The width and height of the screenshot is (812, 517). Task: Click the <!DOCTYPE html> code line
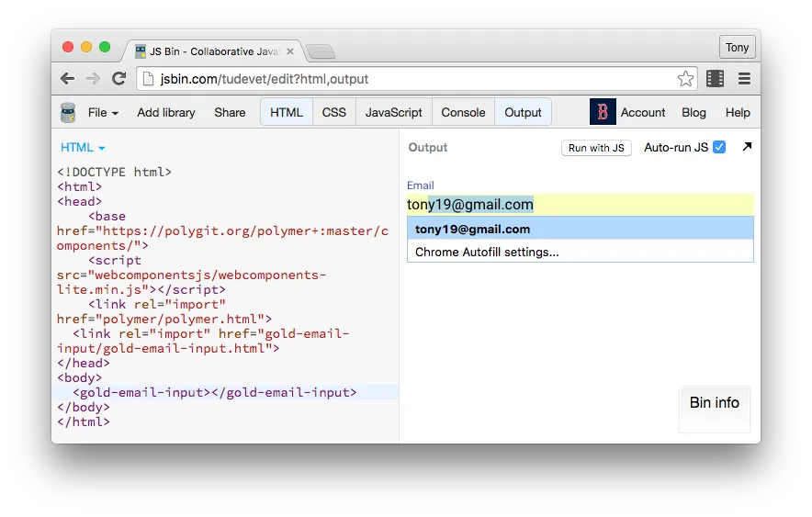point(114,172)
